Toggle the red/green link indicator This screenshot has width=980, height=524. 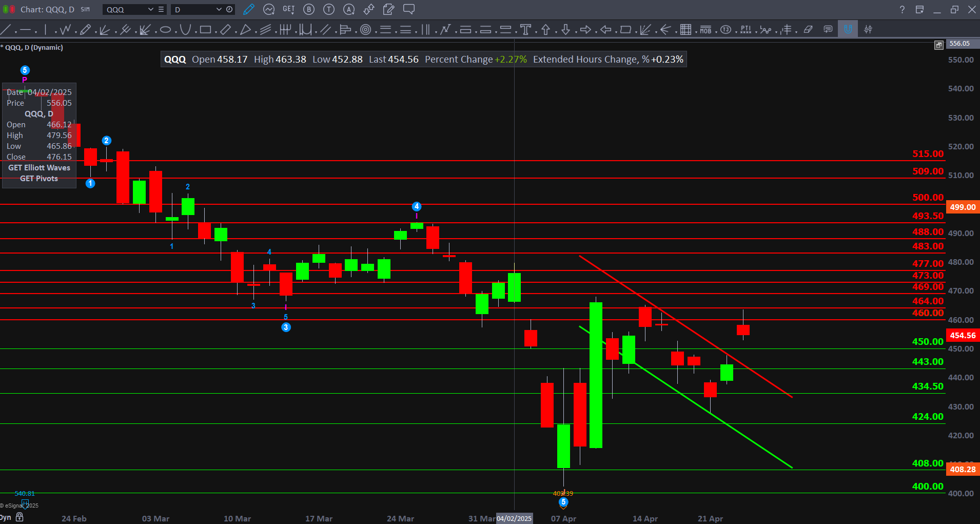tap(9, 9)
